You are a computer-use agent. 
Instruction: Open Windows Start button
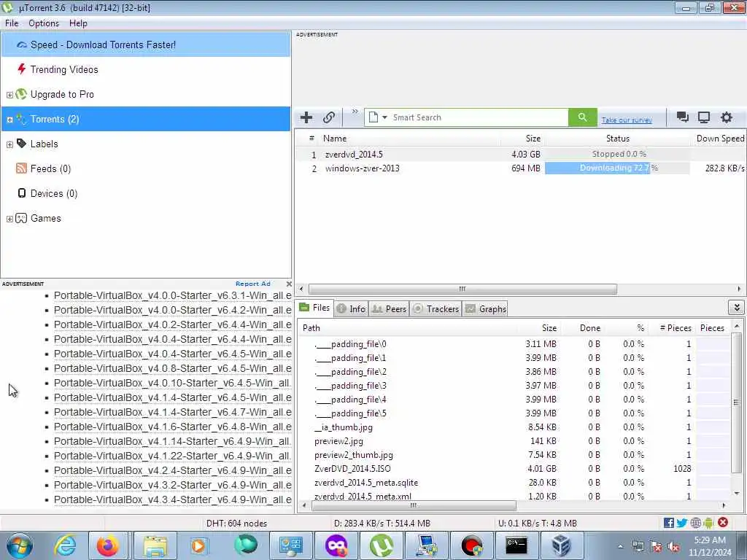tap(20, 545)
